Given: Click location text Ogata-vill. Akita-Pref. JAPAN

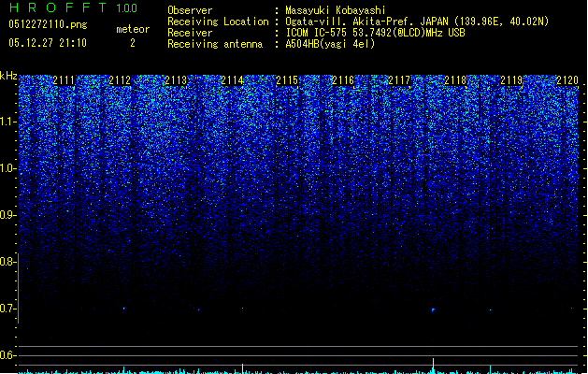Looking at the screenshot, I should click(366, 22).
